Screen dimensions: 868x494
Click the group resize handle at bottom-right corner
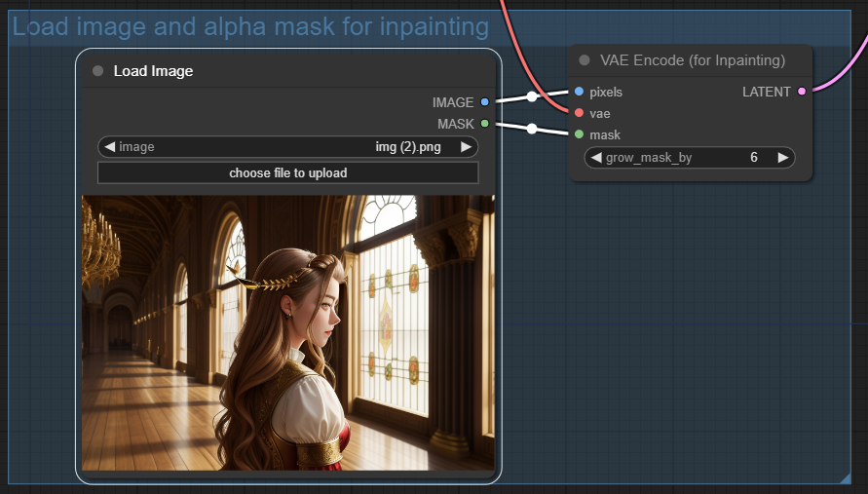point(845,478)
